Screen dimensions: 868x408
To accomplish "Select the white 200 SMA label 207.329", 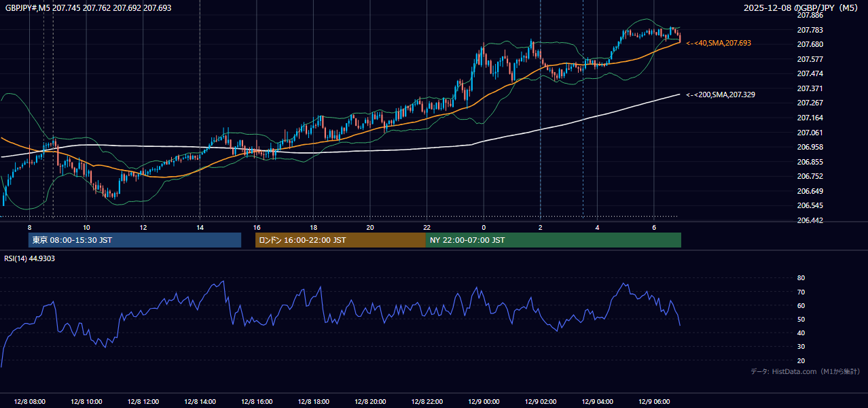I will [x=721, y=95].
